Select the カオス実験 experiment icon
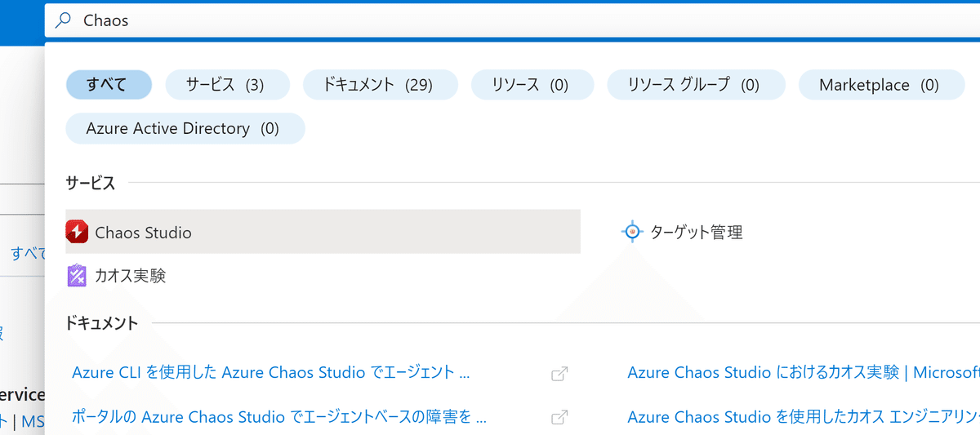The width and height of the screenshot is (980, 435). click(76, 276)
